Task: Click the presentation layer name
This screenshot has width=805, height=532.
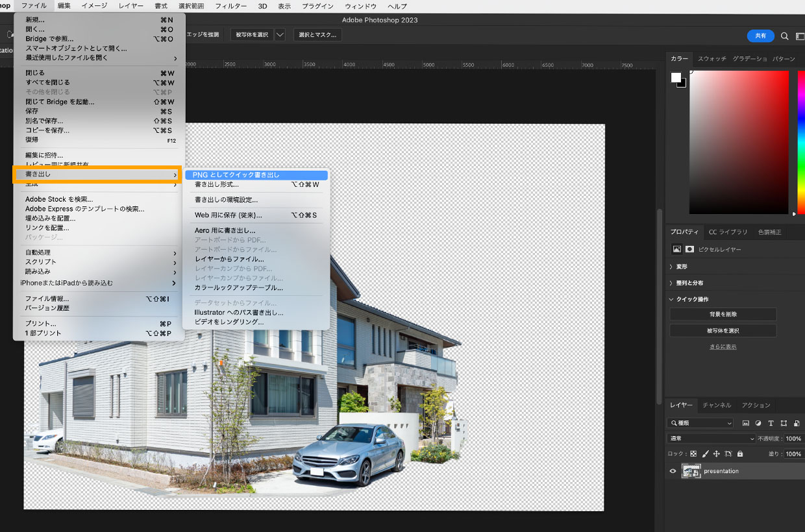Action: [x=721, y=471]
